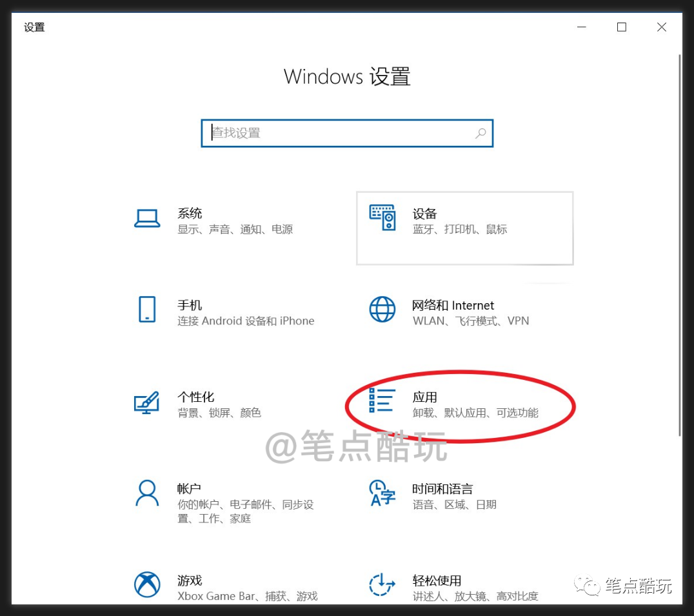This screenshot has height=616, width=694.
Task: Click the 轻松使用 accessibility icon
Action: point(382,584)
